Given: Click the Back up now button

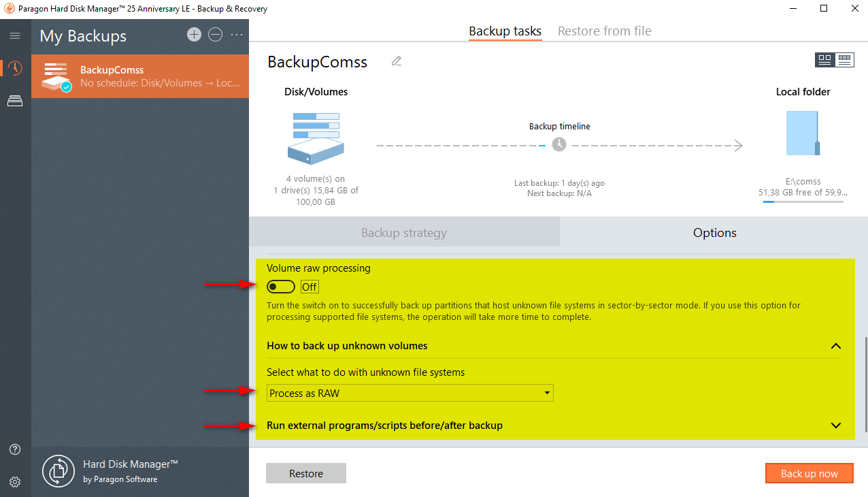Looking at the screenshot, I should 809,474.
